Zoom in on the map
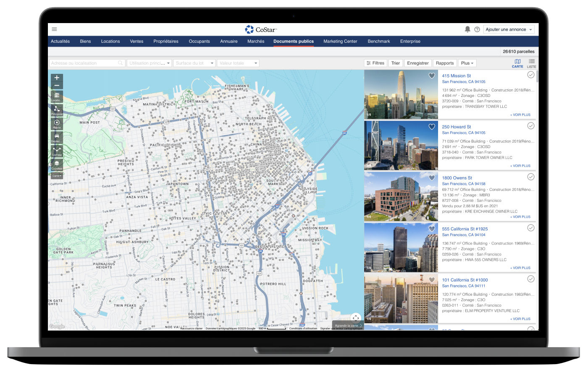 (57, 78)
